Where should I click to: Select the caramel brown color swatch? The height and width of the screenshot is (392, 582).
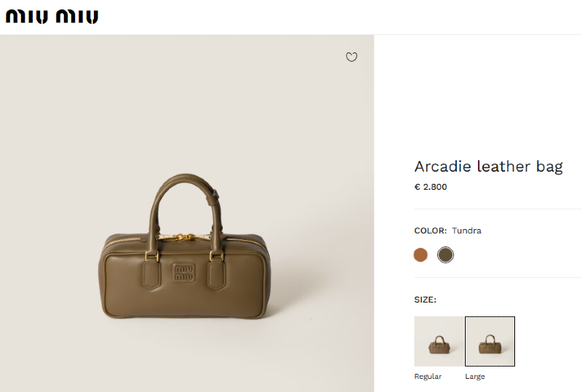pyautogui.click(x=420, y=255)
